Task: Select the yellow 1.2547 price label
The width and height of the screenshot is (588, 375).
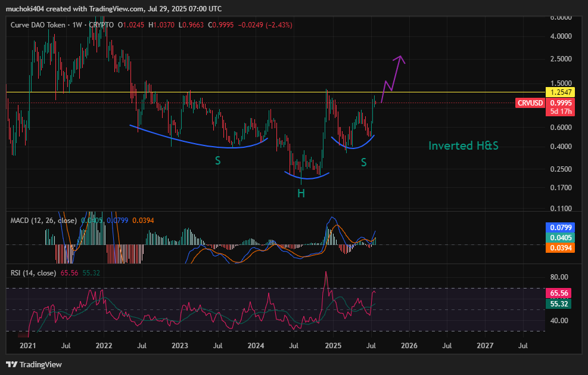Action: [x=561, y=92]
